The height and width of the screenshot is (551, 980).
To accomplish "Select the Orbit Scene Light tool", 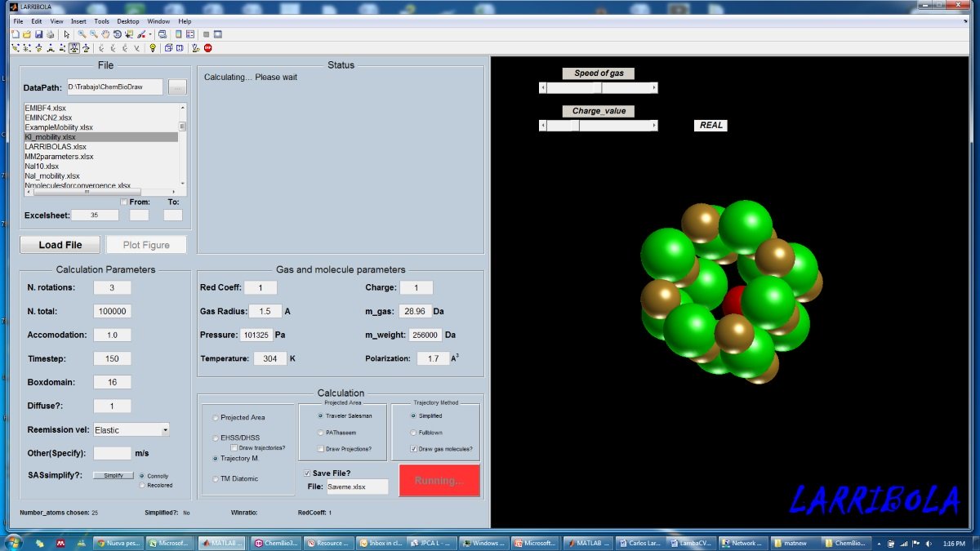I will (x=27, y=47).
